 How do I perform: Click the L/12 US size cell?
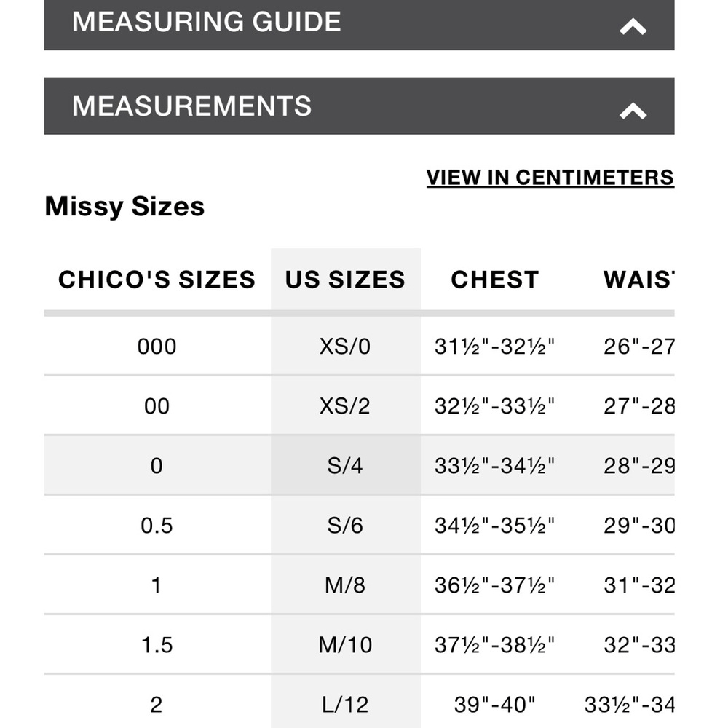pos(345,705)
